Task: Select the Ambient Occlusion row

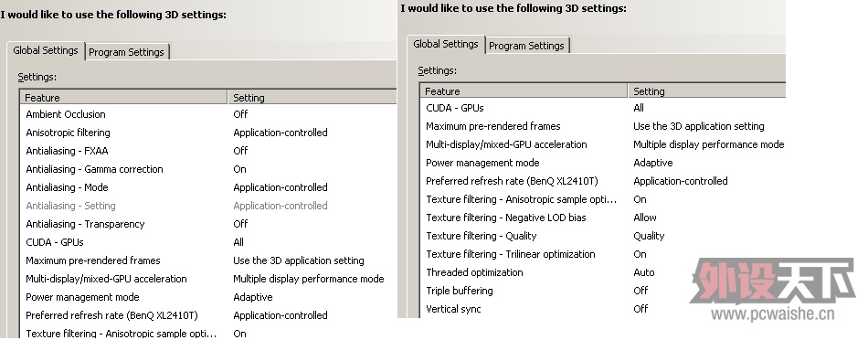Action: point(208,114)
